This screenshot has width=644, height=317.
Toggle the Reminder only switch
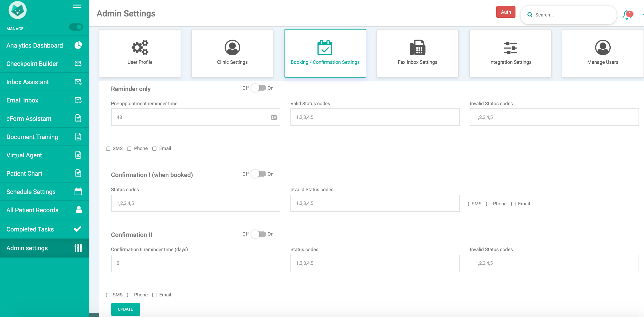pyautogui.click(x=258, y=88)
